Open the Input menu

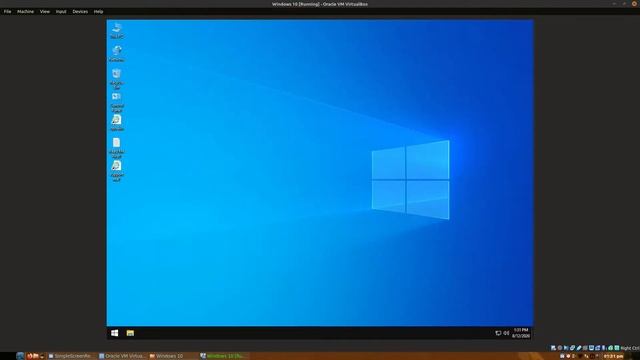[61, 11]
